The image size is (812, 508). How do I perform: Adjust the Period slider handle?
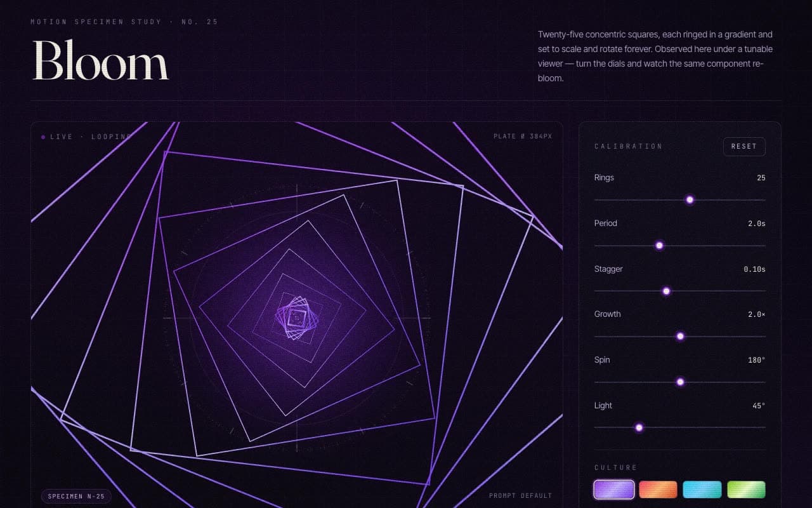tap(659, 245)
